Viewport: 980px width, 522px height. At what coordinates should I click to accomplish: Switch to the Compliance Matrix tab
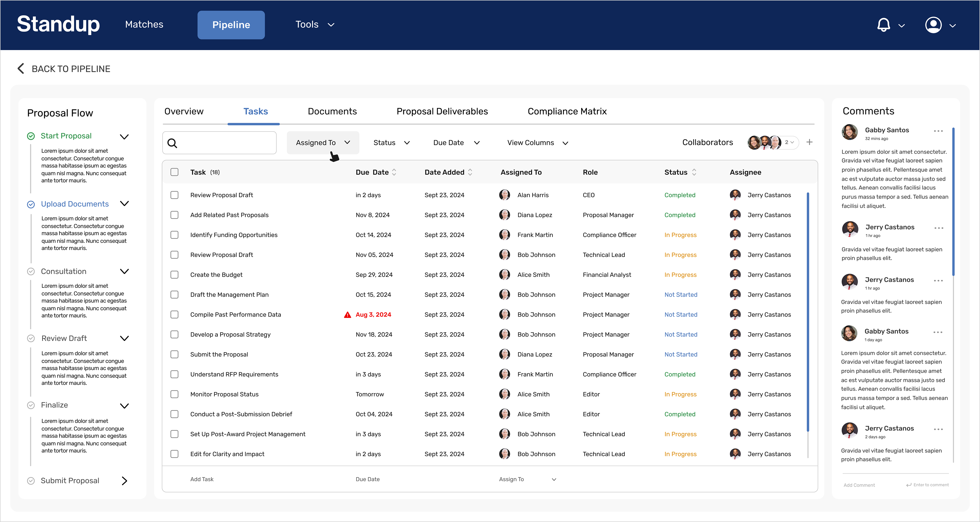click(567, 111)
